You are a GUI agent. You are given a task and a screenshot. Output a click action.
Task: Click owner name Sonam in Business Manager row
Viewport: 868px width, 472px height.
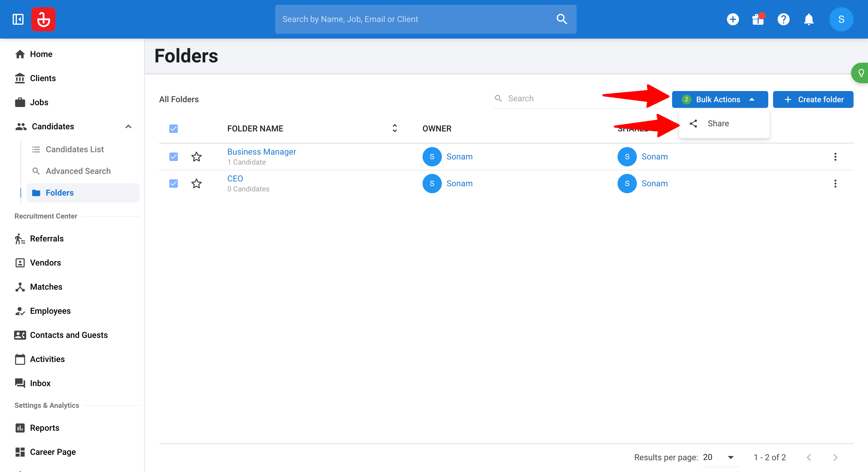(x=459, y=157)
